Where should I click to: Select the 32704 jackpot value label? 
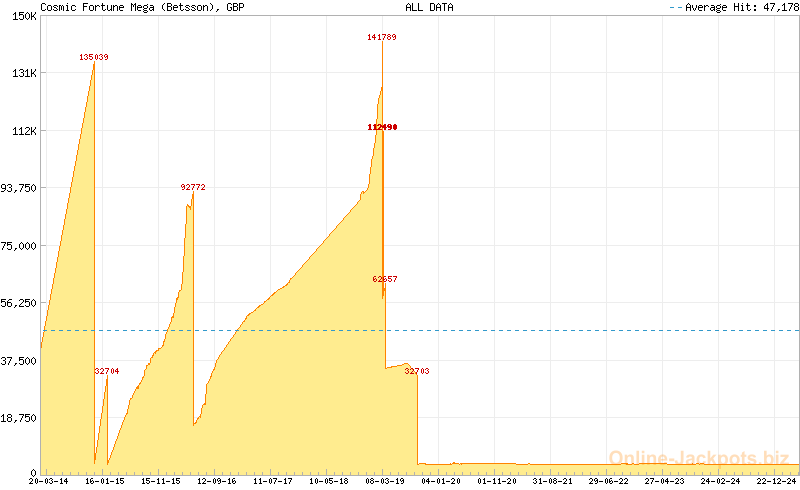click(x=107, y=371)
